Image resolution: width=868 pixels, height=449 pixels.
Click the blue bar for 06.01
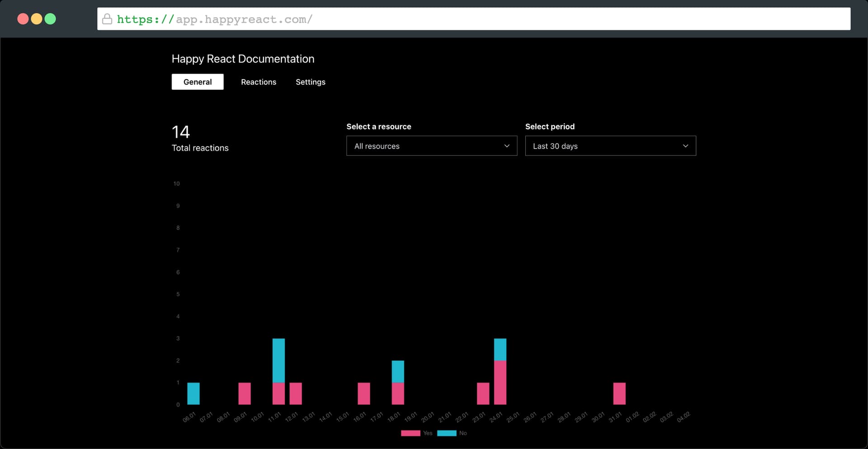click(x=193, y=393)
